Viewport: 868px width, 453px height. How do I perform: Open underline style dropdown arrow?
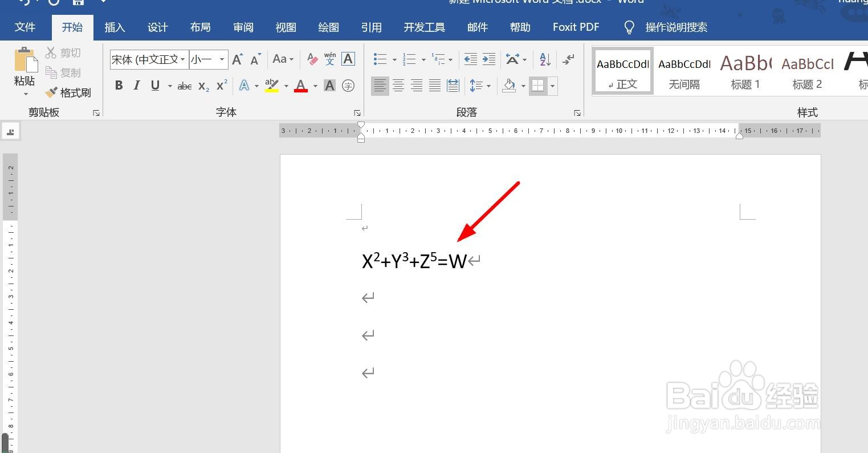coord(170,86)
